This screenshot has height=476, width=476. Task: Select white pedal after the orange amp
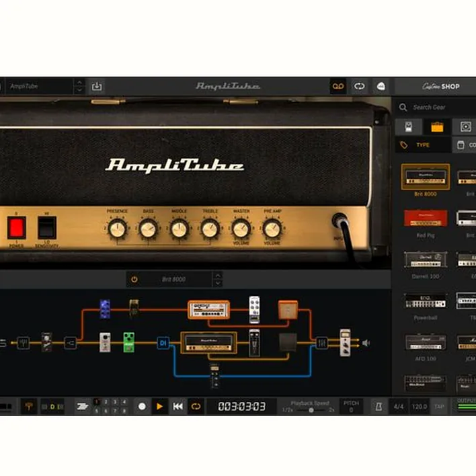[254, 310]
